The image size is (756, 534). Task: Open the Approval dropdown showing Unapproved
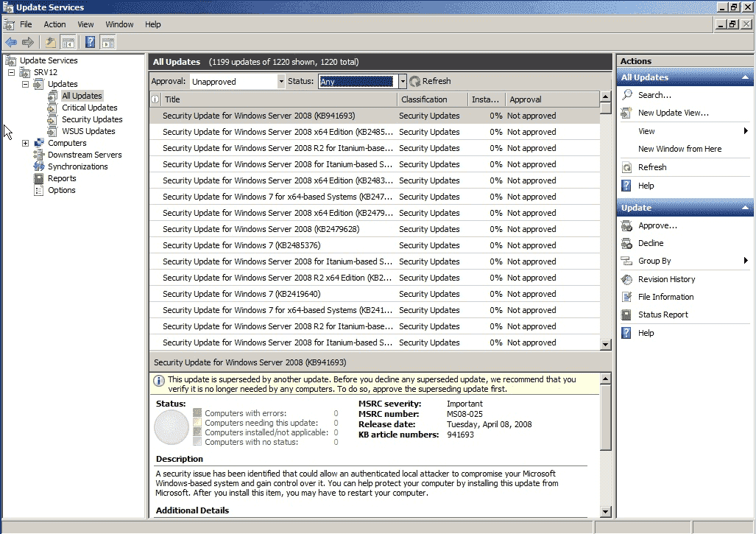(x=237, y=82)
